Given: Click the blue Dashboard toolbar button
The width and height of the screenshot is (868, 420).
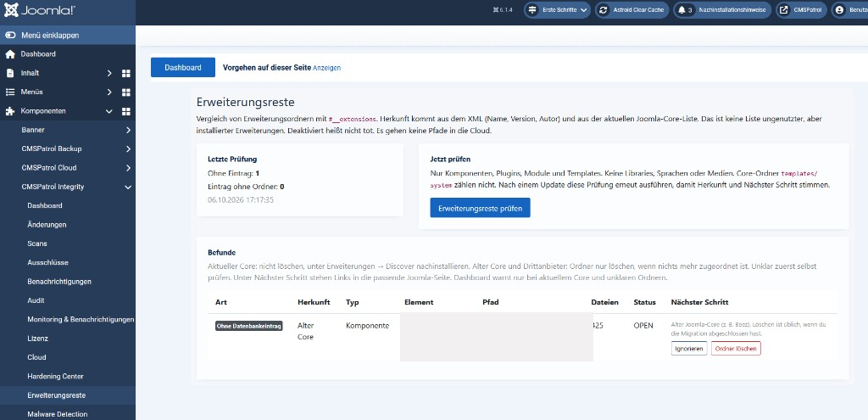Looking at the screenshot, I should [x=183, y=68].
